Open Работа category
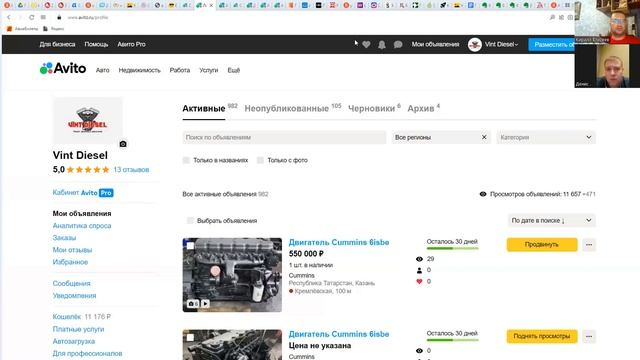Viewport: 640px width, 360px height. [180, 70]
